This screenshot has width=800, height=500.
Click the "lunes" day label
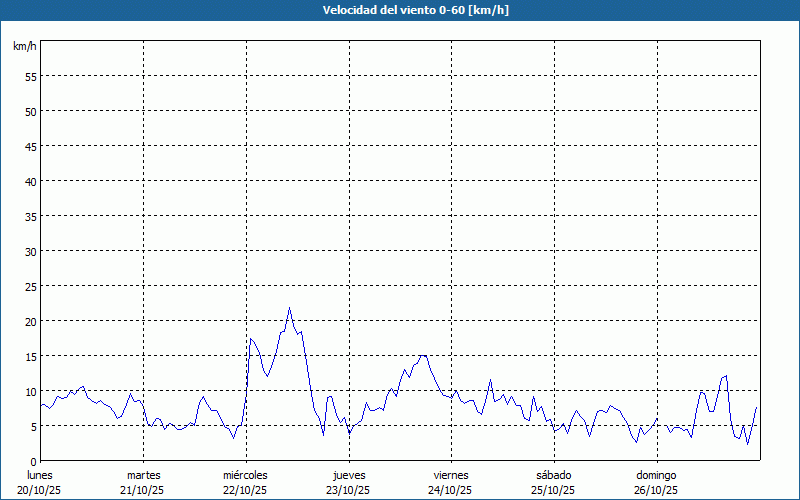41,475
